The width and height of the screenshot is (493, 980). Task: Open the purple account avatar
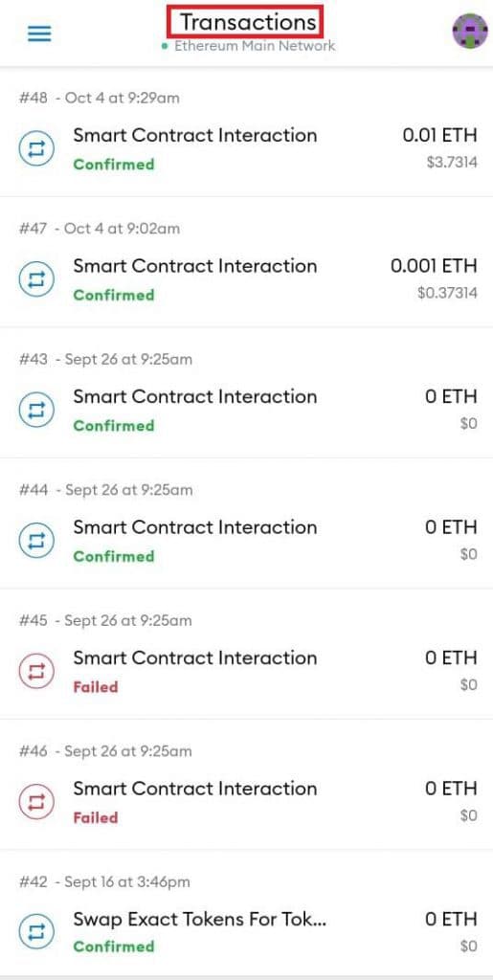(x=470, y=31)
